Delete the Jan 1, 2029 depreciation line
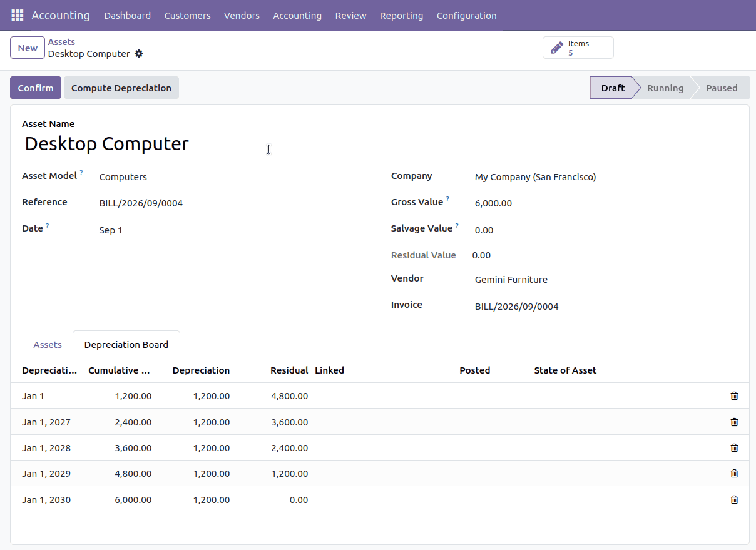The image size is (756, 550). [x=734, y=474]
